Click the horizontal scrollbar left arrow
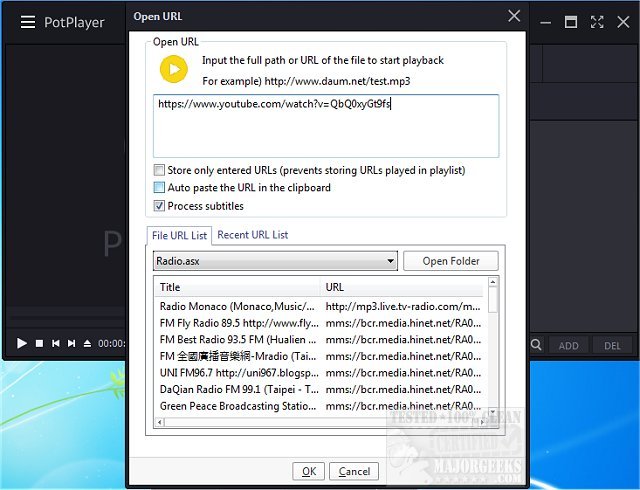 (160, 422)
